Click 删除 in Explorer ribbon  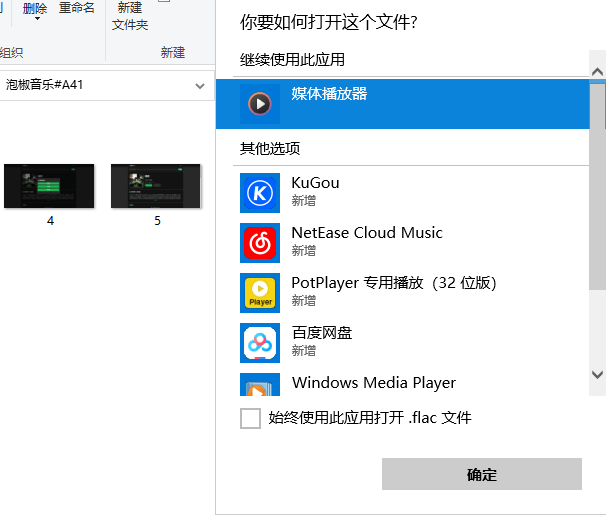(35, 8)
